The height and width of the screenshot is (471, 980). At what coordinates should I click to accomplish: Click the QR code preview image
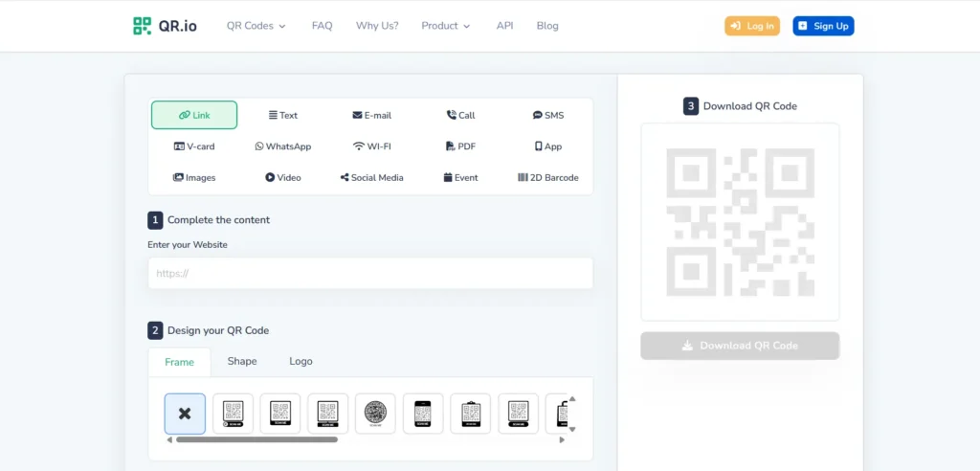(x=740, y=222)
